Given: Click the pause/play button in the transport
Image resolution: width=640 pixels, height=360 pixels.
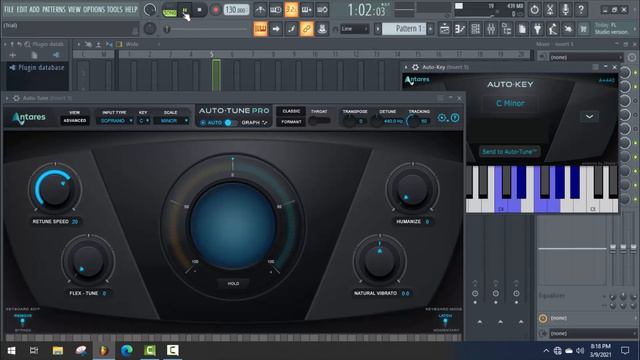Looking at the screenshot, I should pos(184,10).
